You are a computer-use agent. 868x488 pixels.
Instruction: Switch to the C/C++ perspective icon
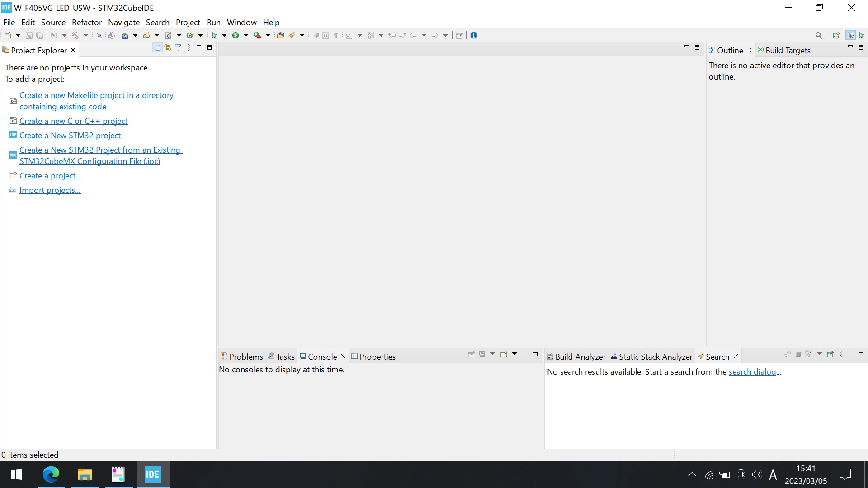click(851, 35)
